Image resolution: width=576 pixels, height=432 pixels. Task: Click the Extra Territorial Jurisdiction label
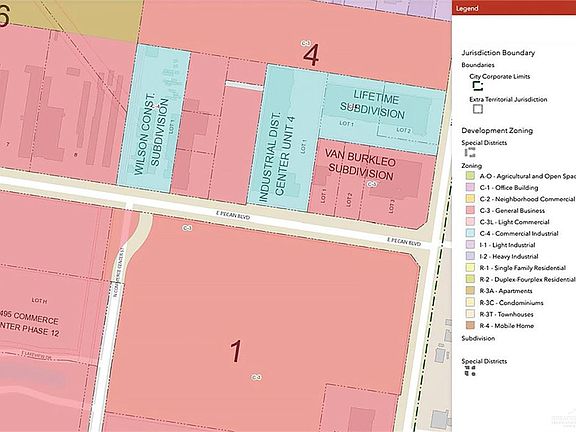[508, 100]
